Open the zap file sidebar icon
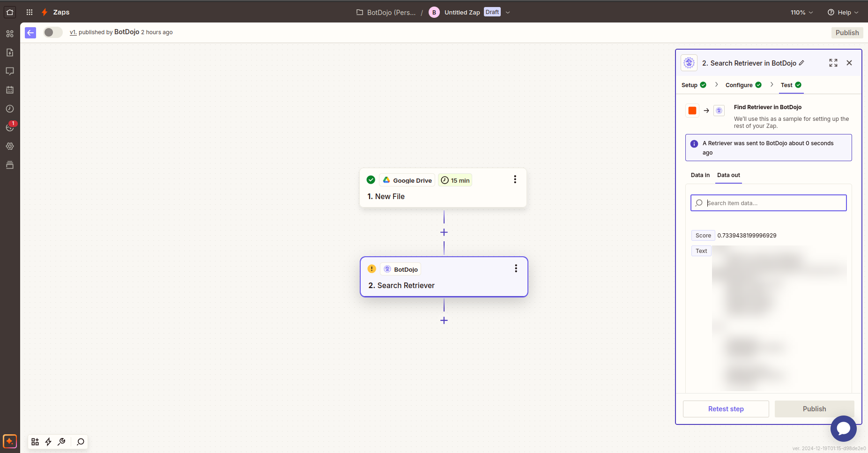 (10, 52)
